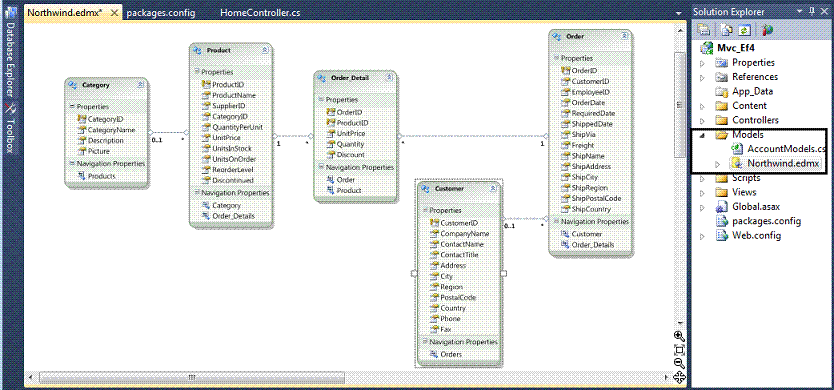This screenshot has width=834, height=390.
Task: Collapse the Order_Detail entity shape
Action: [389, 78]
